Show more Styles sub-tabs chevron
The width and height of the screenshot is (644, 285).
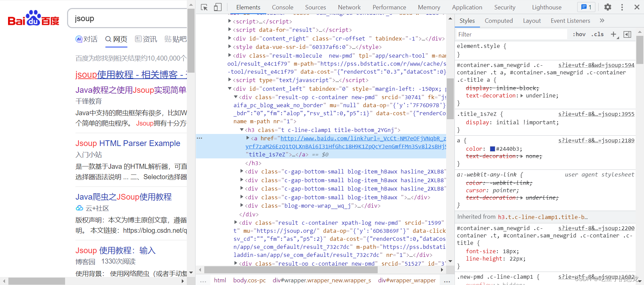point(602,20)
